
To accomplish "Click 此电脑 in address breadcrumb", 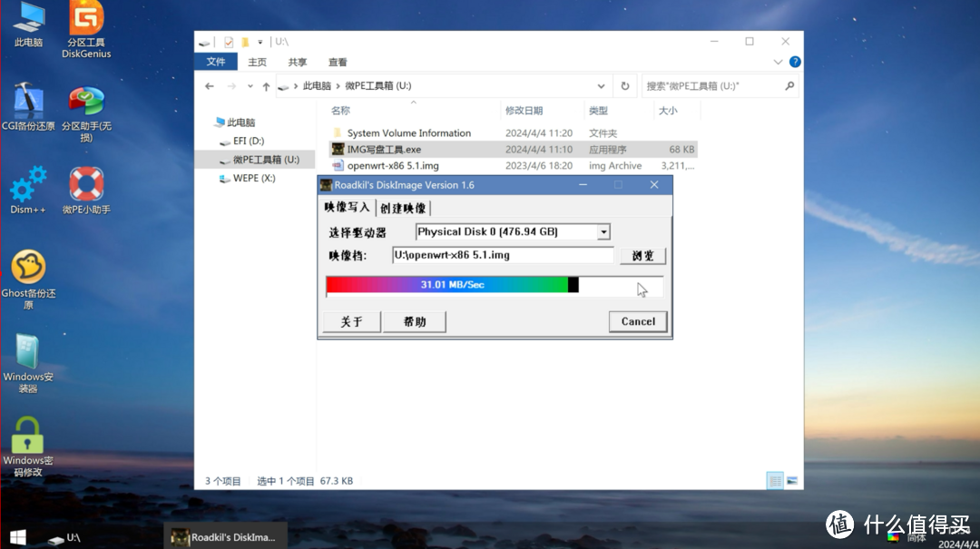I will 317,86.
